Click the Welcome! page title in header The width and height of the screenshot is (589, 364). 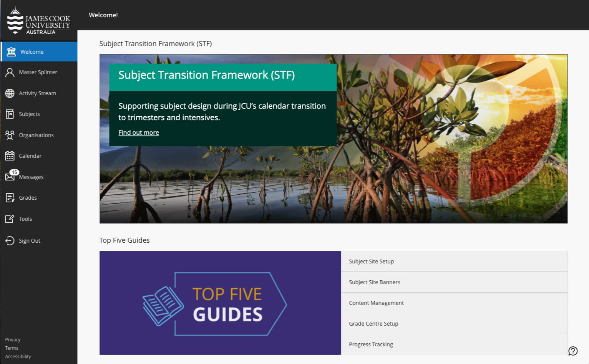coord(103,15)
